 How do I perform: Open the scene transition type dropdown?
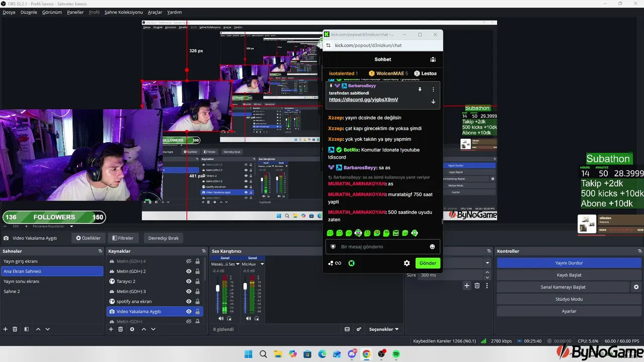487,263
